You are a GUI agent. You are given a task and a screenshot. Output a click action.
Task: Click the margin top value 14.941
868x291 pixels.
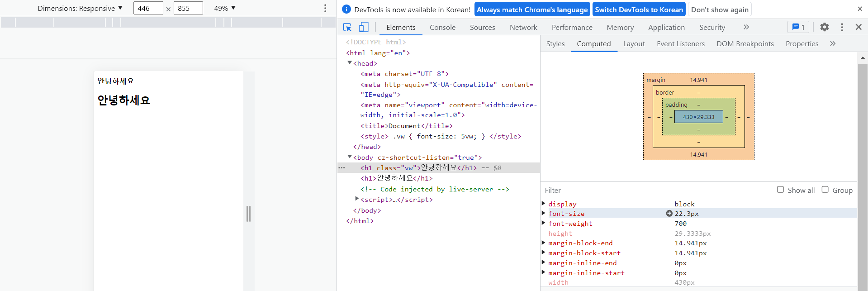(698, 80)
